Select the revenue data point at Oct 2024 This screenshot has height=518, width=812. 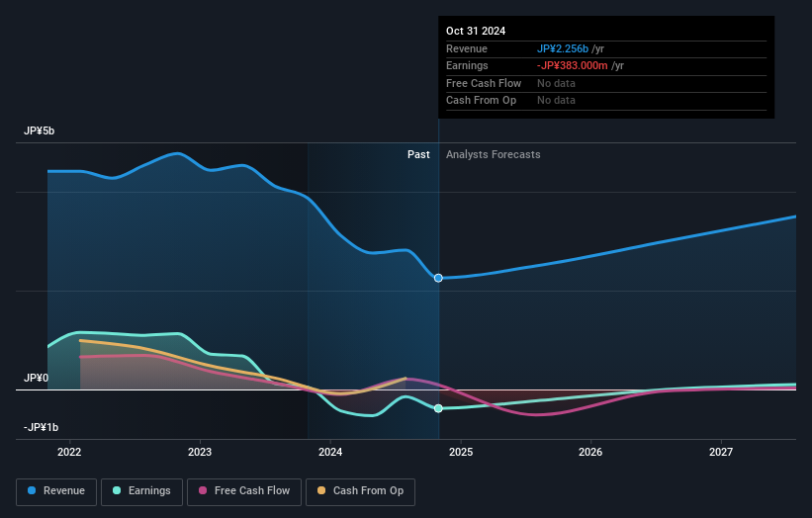(x=438, y=278)
